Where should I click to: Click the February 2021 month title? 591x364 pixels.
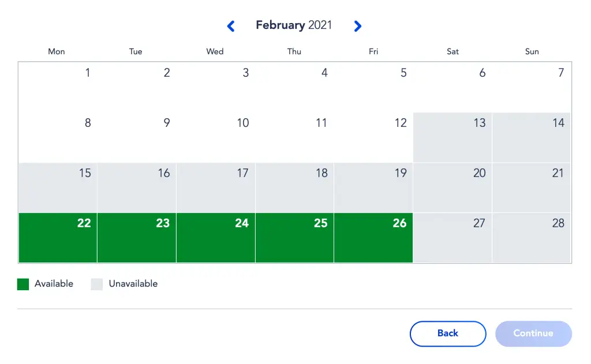tap(294, 25)
